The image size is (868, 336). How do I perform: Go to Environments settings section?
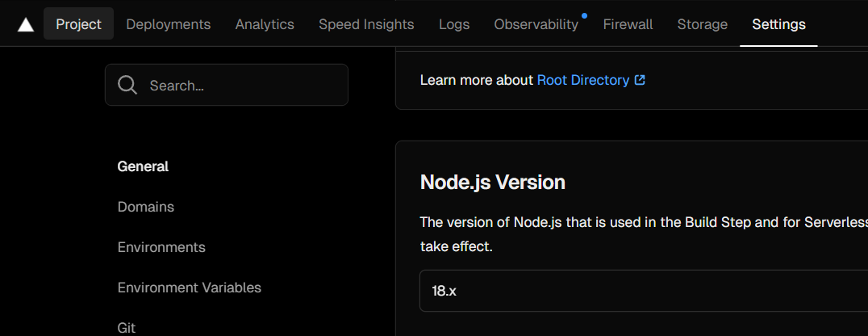[161, 247]
